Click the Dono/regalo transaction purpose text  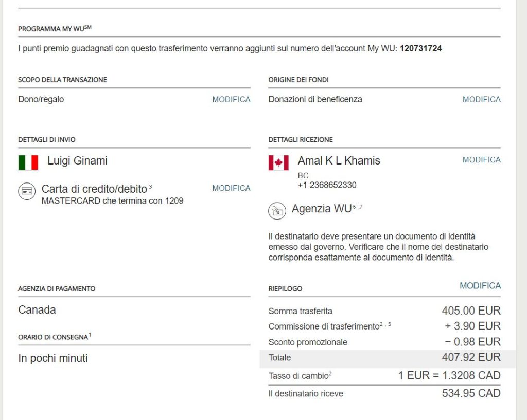pos(41,99)
